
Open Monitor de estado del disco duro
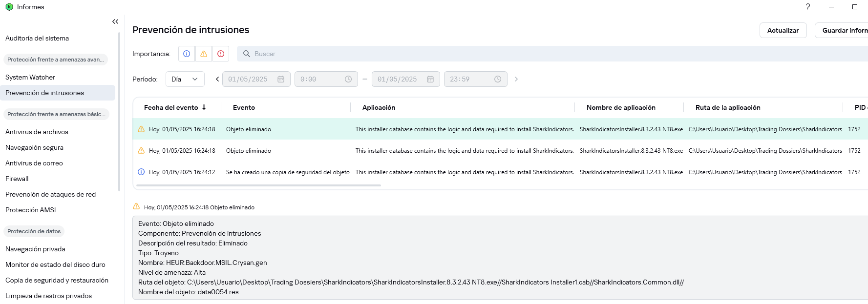point(55,264)
